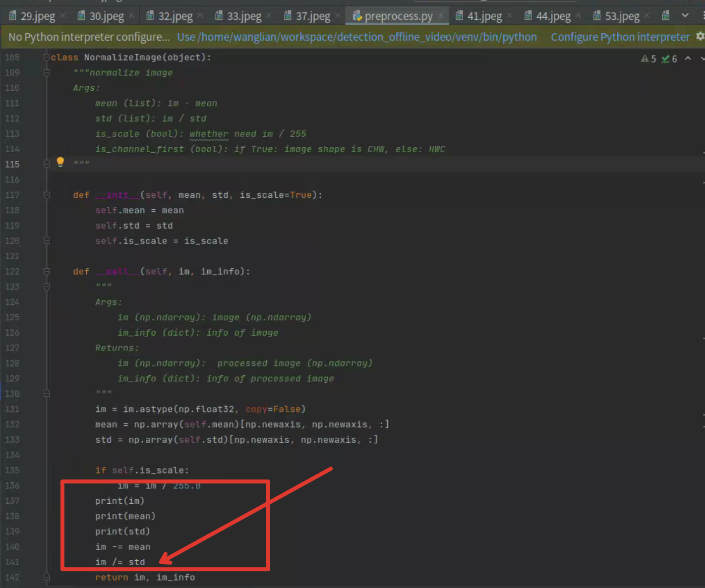705x588 pixels.
Task: Click the 'im -= mean' line
Action: click(123, 547)
